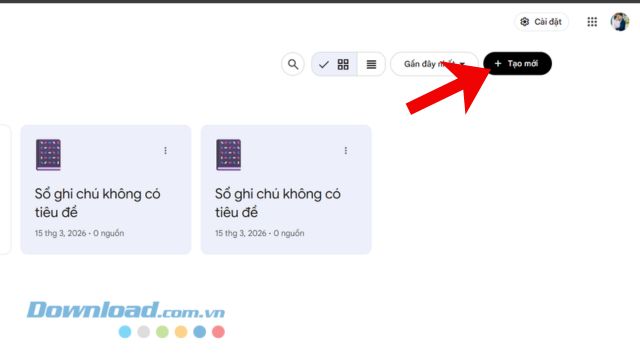Open right-hand card's Sổ ghi chú không có tiêu đề title
Image resolution: width=640 pixels, height=360 pixels.
pyautogui.click(x=278, y=203)
